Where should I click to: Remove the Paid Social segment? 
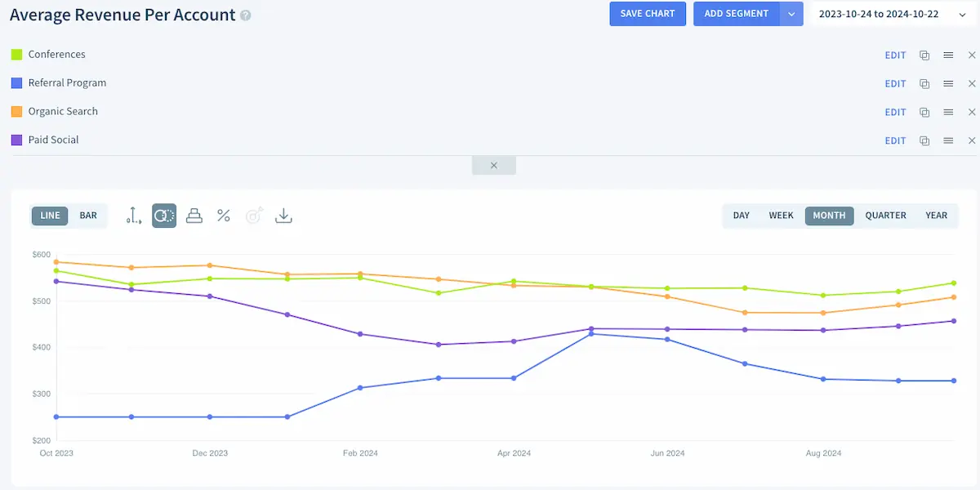[972, 141]
